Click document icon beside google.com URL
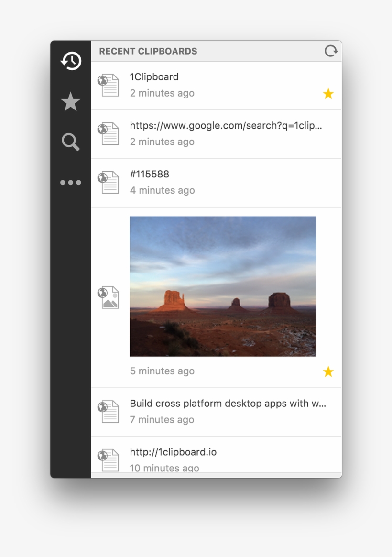Image resolution: width=392 pixels, height=557 pixels. click(x=109, y=134)
